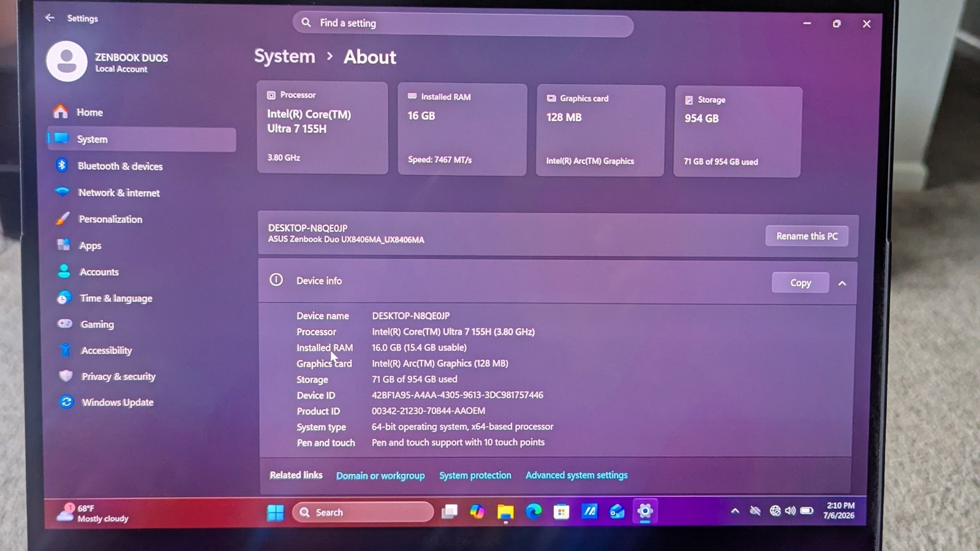Collapse the Device info section
Screen dimensions: 980x551
point(842,283)
